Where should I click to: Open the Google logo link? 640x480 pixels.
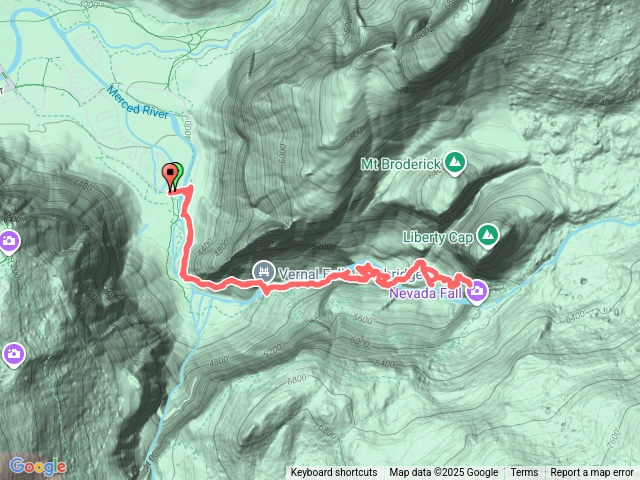pos(38,467)
